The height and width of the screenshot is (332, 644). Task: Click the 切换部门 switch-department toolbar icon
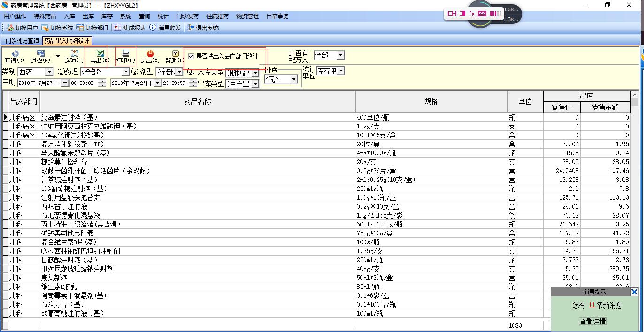click(81, 28)
